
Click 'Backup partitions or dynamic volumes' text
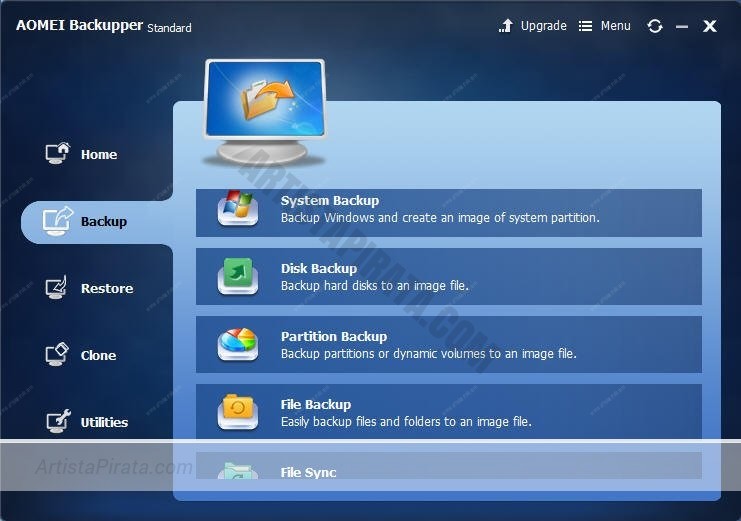[429, 354]
